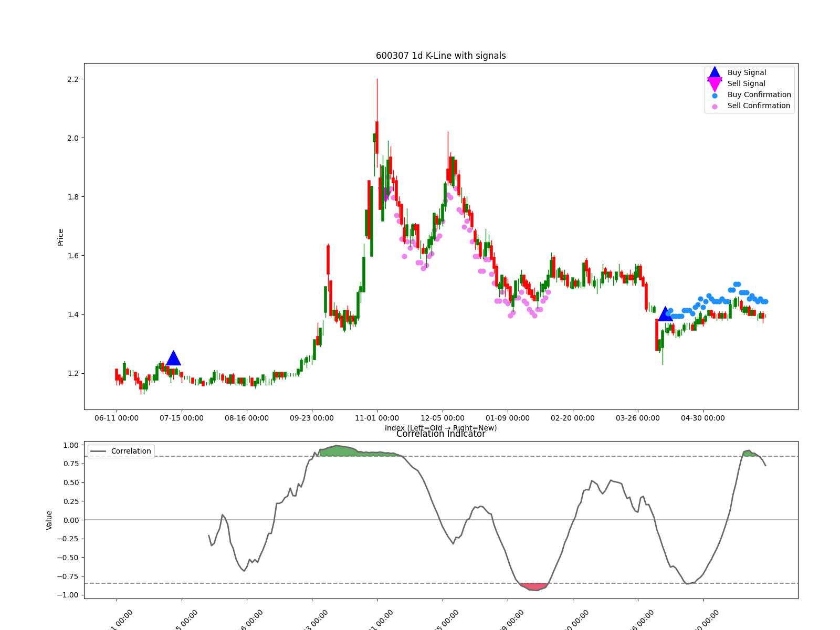
Task: Click the 03-26 00:00 date tick label
Action: (638, 418)
